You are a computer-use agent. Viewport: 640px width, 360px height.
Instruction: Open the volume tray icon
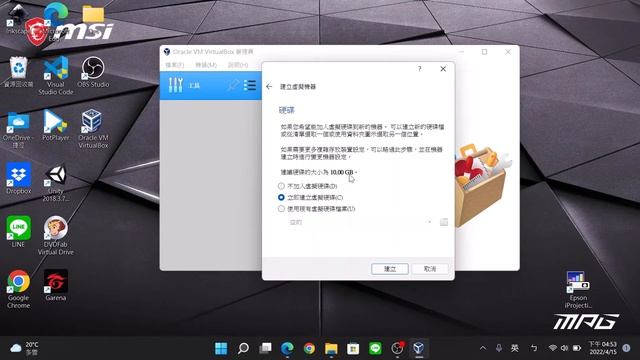point(564,348)
